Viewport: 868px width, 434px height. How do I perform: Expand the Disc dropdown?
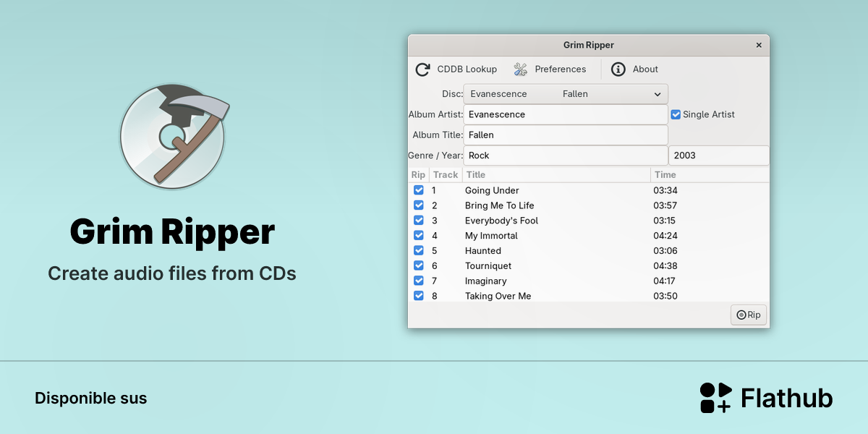tap(566, 94)
